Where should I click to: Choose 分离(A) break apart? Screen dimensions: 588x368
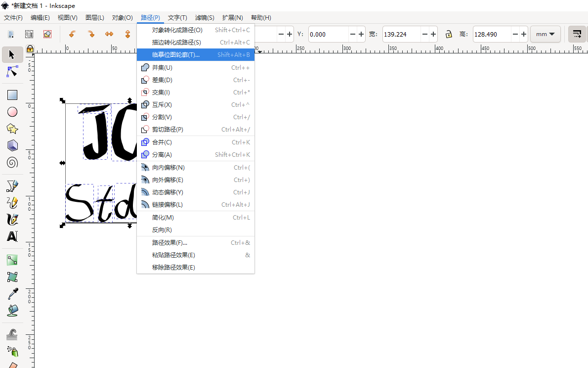[x=196, y=155]
